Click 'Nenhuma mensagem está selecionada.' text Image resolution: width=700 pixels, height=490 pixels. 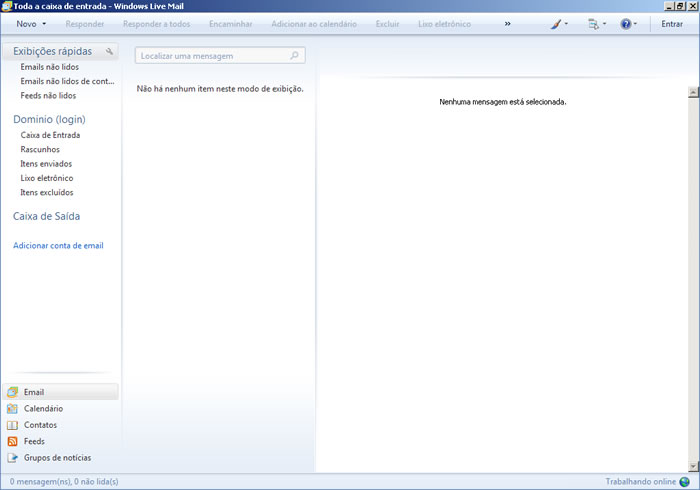503,102
